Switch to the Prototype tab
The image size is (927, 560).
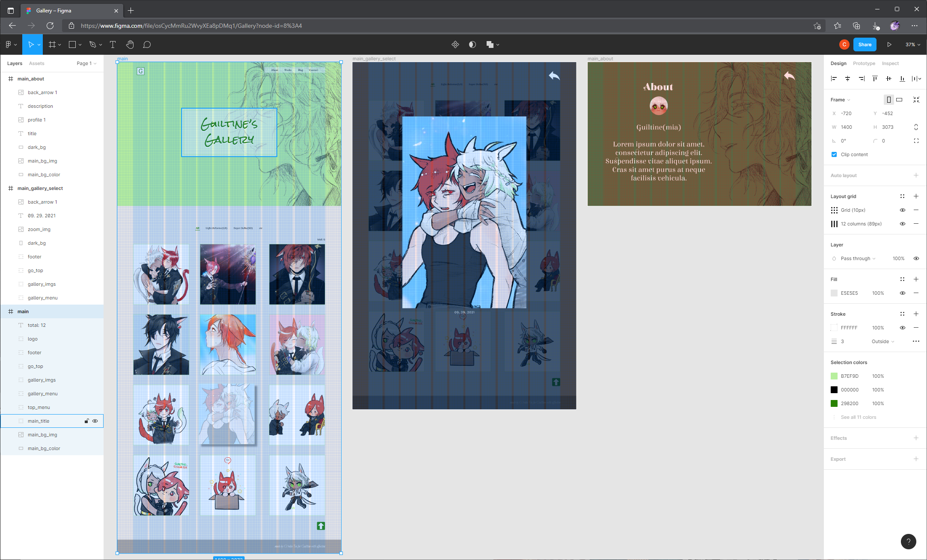pyautogui.click(x=864, y=63)
